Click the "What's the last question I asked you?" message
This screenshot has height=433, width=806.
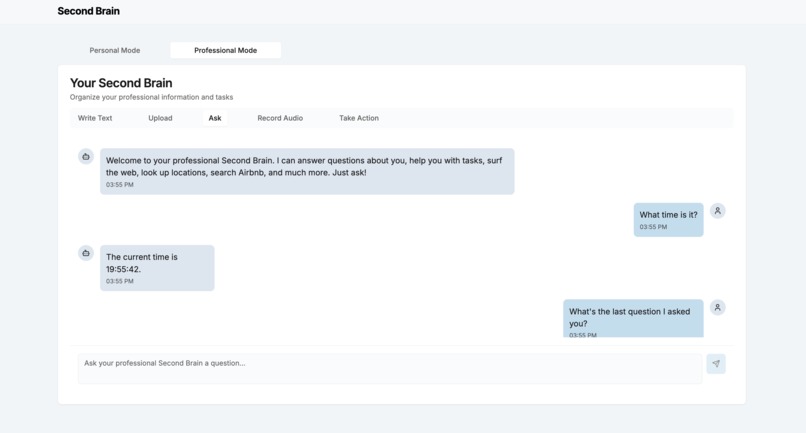point(633,318)
